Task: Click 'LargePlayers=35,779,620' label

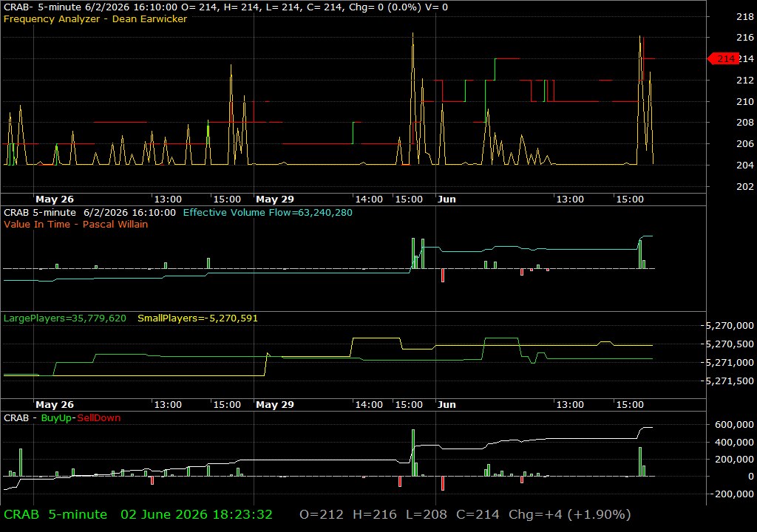Action: point(65,318)
